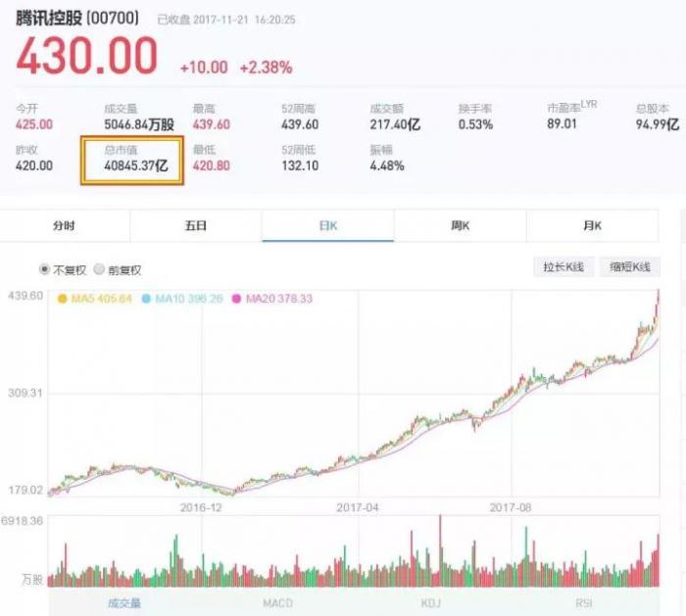Open the RSI indicator tab
Image resolution: width=686 pixels, height=616 pixels.
pos(585,602)
